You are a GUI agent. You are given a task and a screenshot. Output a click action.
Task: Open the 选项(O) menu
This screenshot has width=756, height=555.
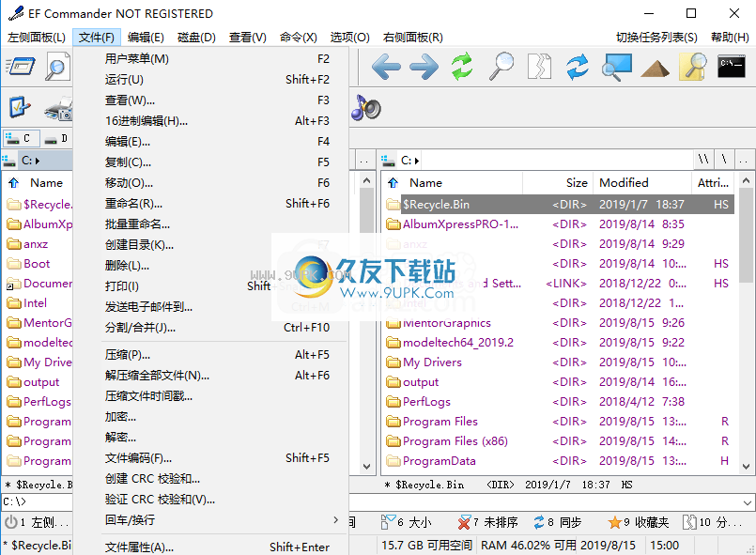[349, 38]
